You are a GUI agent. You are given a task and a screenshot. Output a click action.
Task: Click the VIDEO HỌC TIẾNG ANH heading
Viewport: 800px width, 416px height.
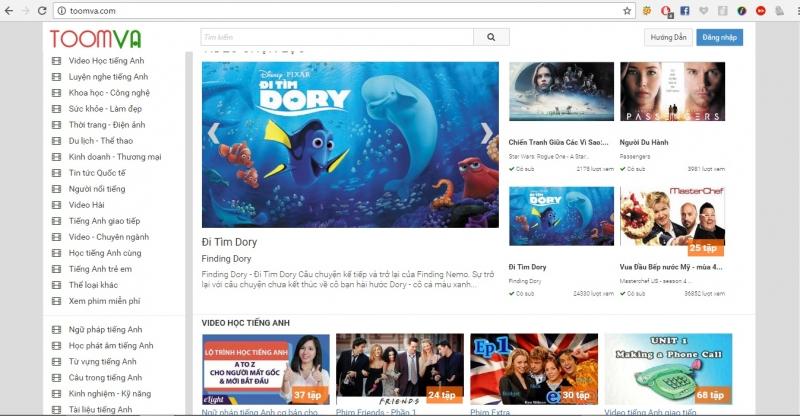pyautogui.click(x=245, y=323)
